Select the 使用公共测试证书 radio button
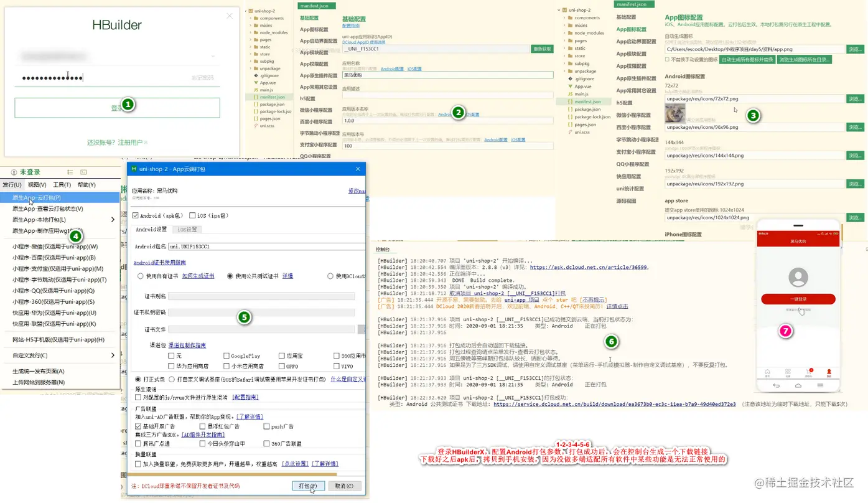868x503 pixels. click(230, 276)
